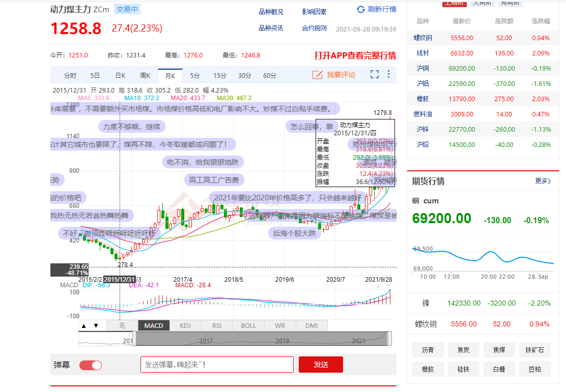
Task: Click the refresh quotes (刷新行情) icon
Action: (361, 10)
